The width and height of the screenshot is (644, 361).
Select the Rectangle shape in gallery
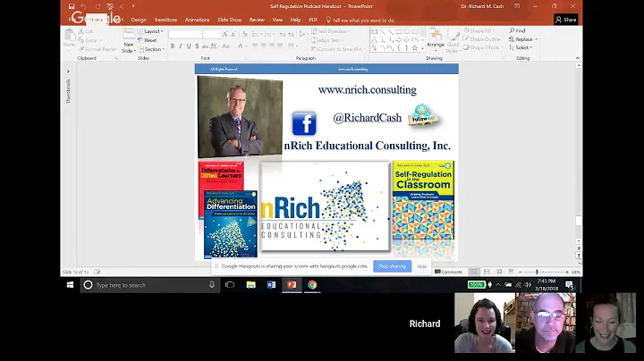coord(398,31)
